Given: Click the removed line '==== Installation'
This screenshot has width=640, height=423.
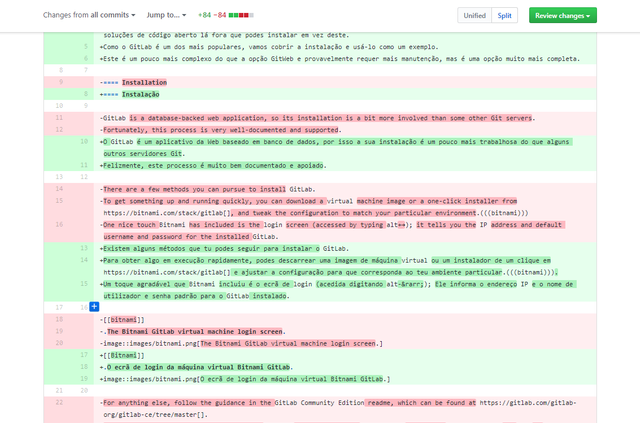Looking at the screenshot, I should tap(320, 82).
